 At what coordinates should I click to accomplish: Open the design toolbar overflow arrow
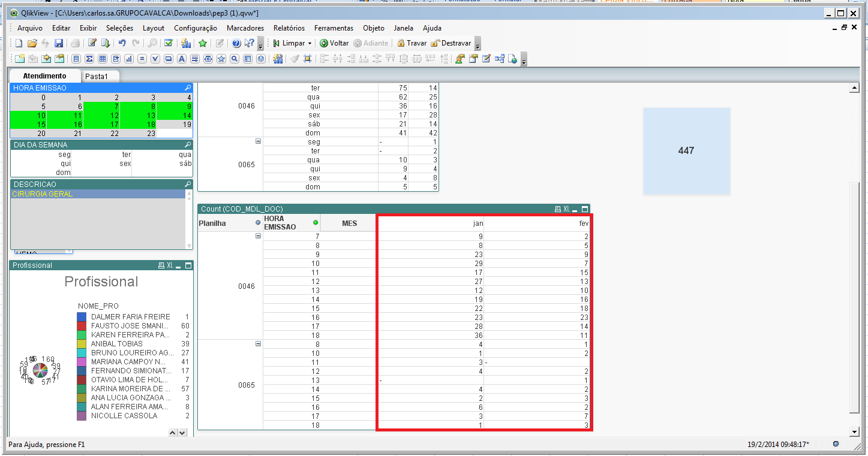[524, 59]
